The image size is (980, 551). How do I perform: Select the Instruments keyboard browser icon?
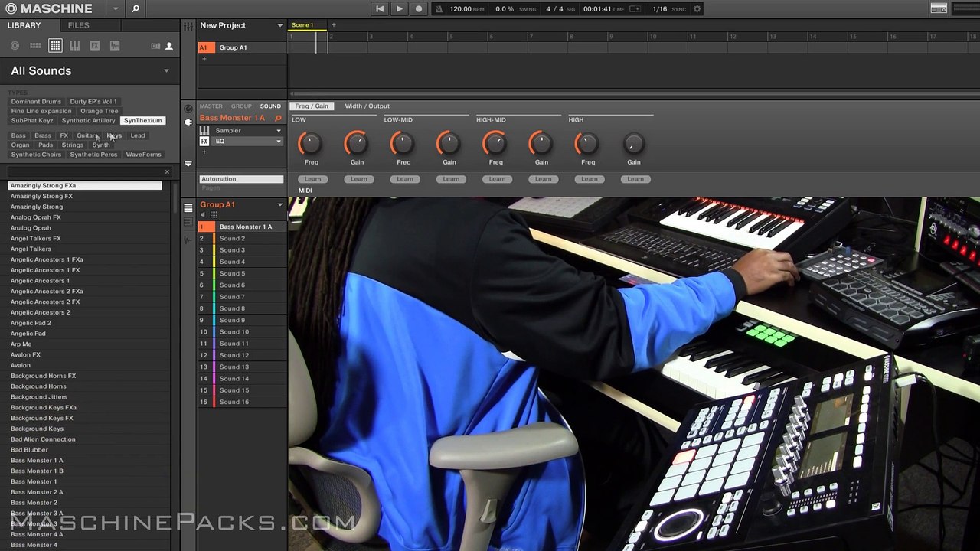tap(75, 46)
